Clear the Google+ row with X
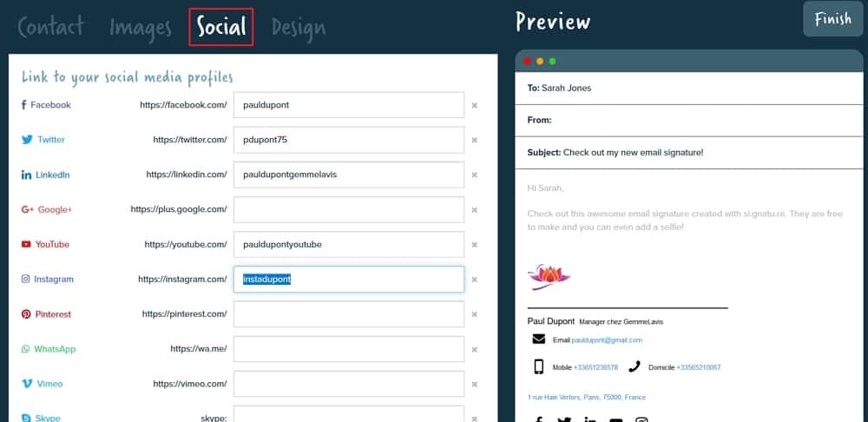 (475, 210)
